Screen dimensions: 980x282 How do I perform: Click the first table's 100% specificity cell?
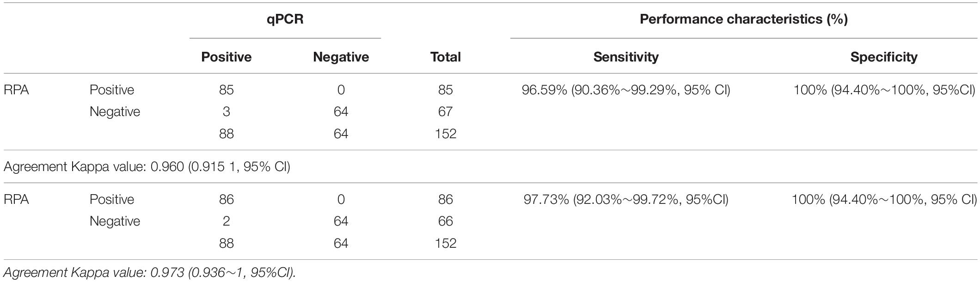click(x=884, y=90)
